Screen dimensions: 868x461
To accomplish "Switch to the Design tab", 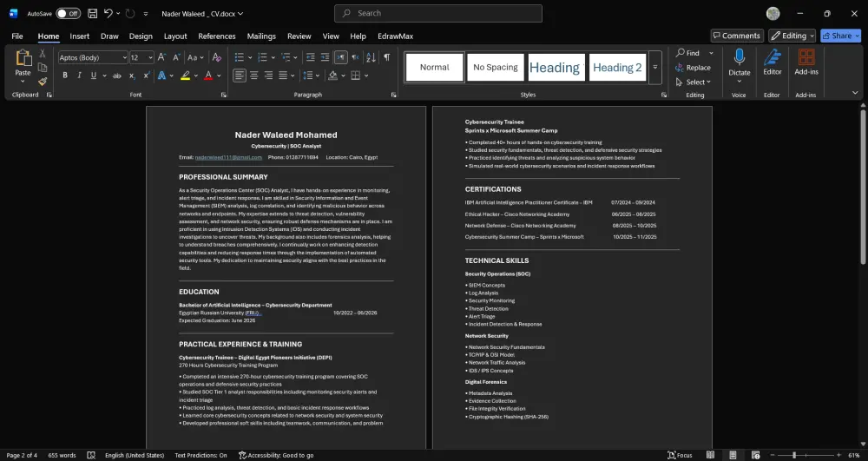I will click(141, 36).
